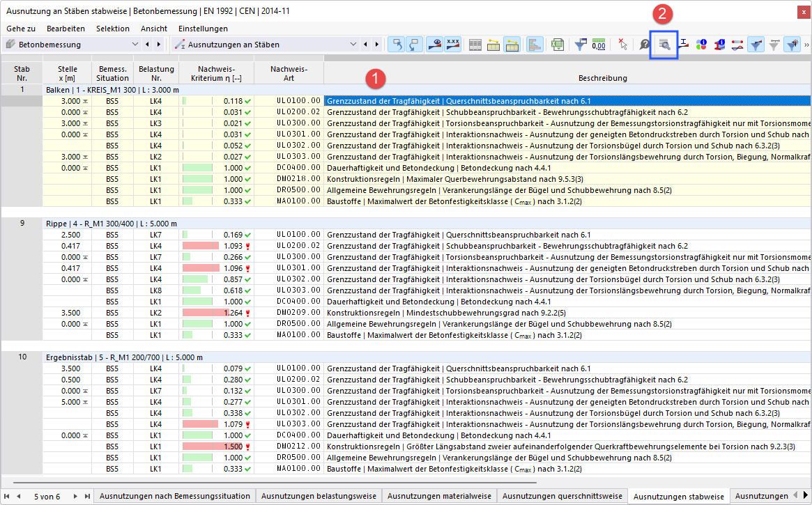This screenshot has height=505, width=812.
Task: Click the Nachweis-Kriterium column header
Action: [217, 73]
